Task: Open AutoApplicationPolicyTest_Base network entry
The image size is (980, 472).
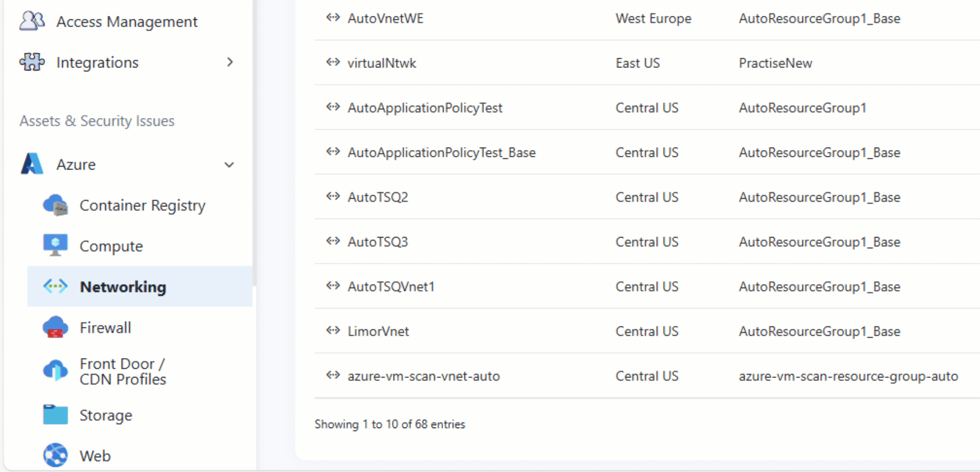Action: (x=442, y=152)
